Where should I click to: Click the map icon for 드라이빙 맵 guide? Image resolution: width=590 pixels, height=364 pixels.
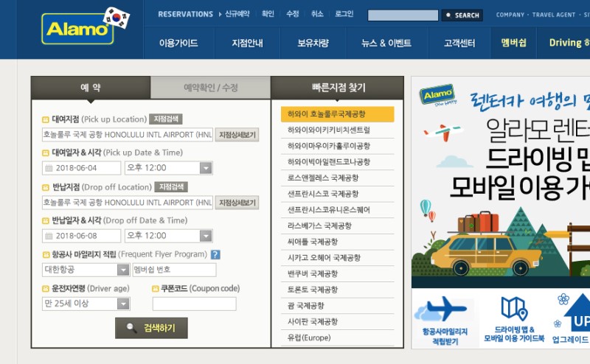coord(514,308)
